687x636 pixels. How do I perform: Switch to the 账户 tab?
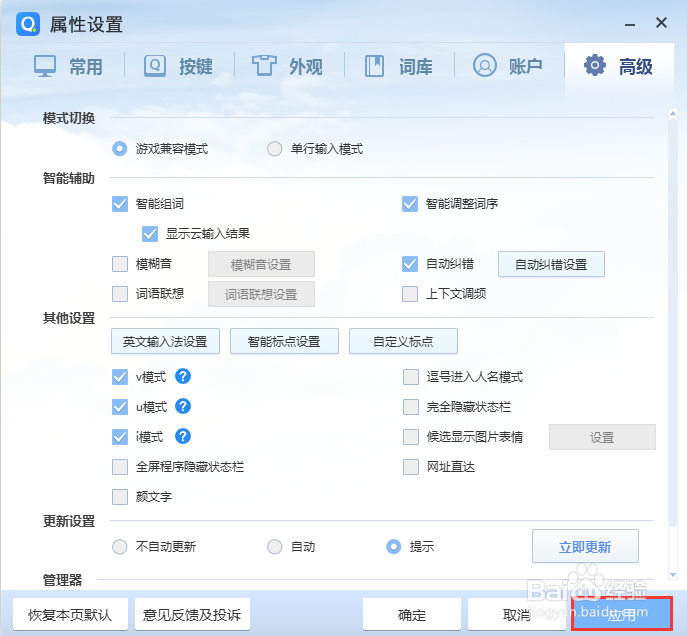tap(508, 67)
